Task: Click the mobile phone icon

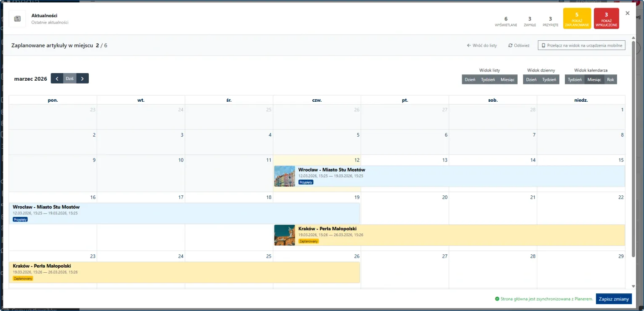Action: 543,45
